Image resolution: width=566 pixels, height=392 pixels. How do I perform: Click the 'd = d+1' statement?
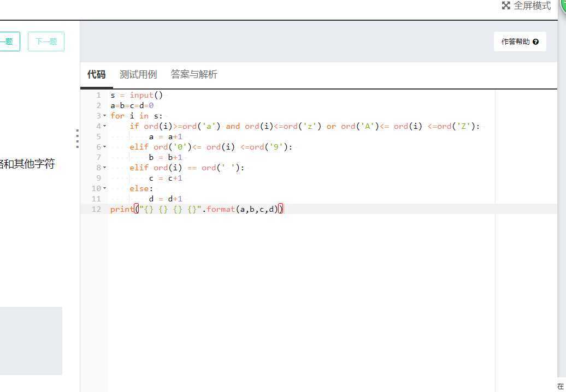[x=166, y=199]
